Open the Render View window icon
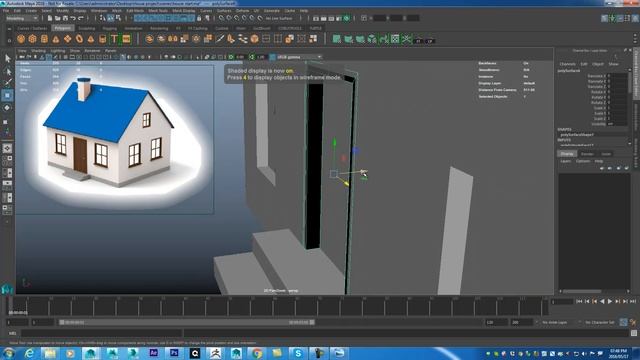The height and width of the screenshot is (360, 640). [x=316, y=18]
